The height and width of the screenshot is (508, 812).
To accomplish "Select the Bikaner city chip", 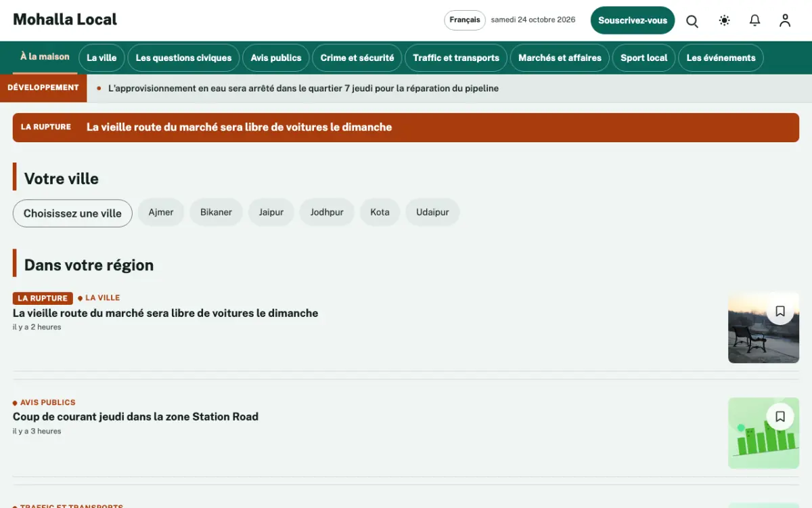I will [x=216, y=212].
